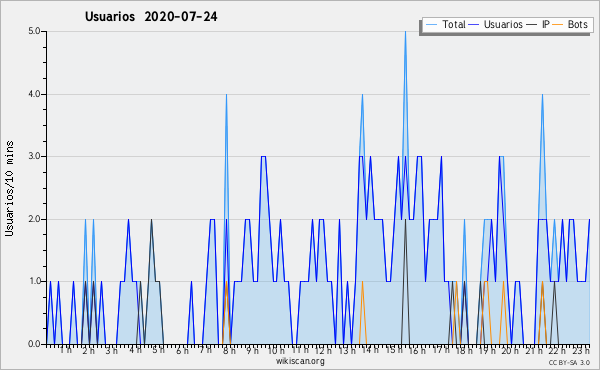Click the "Usuarios/10 mins" y-axis label
The image size is (600, 370).
tap(9, 189)
